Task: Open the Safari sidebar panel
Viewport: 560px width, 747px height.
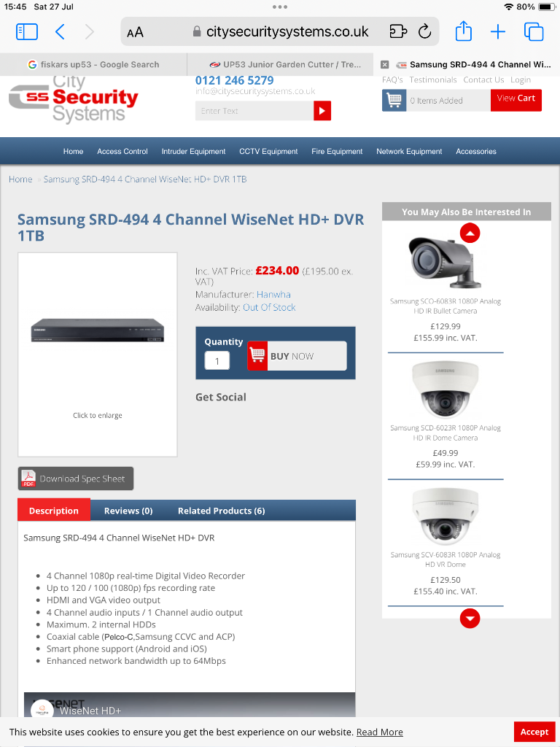Action: [27, 32]
